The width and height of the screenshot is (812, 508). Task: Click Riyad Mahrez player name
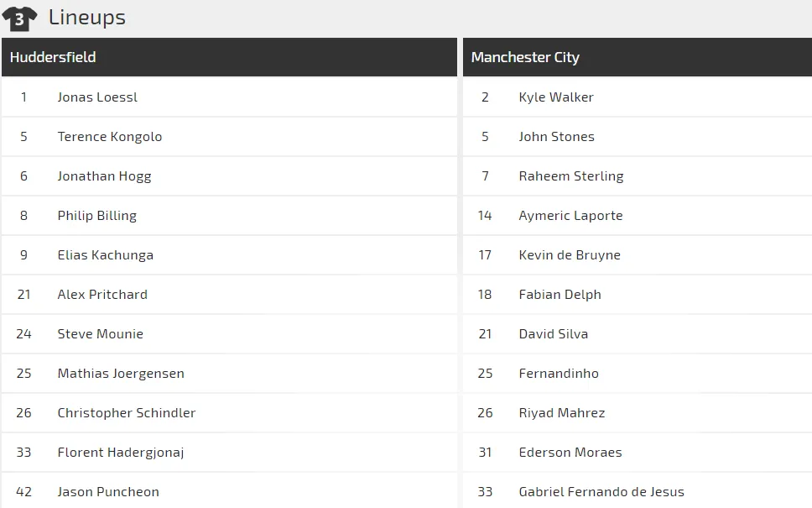[x=562, y=413]
